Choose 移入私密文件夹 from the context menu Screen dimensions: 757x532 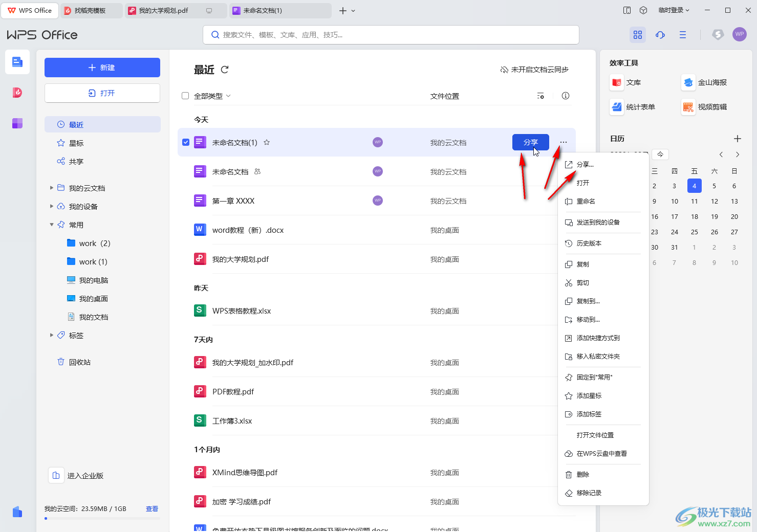603,357
